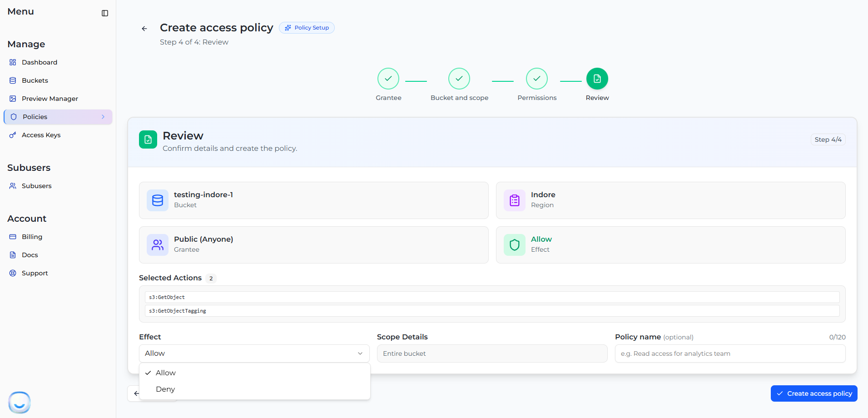
Task: Click the Dashboard grid icon
Action: pos(13,62)
